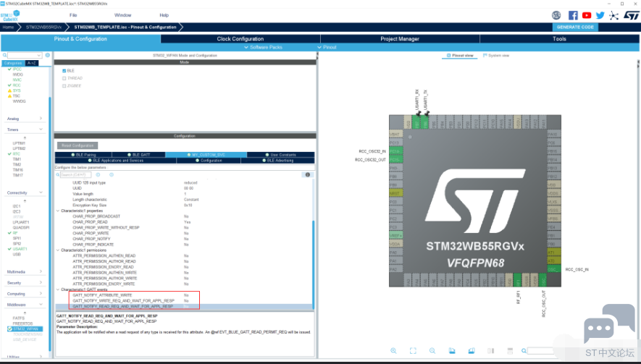Click the pin search magnifier icon
Viewport: 641px width, 364px height.
524,350
